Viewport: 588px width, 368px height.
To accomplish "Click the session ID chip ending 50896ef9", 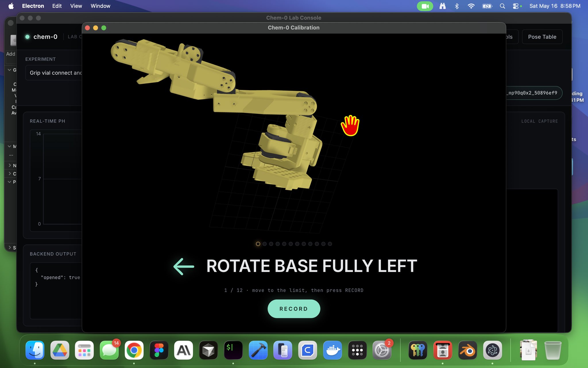I will [533, 93].
